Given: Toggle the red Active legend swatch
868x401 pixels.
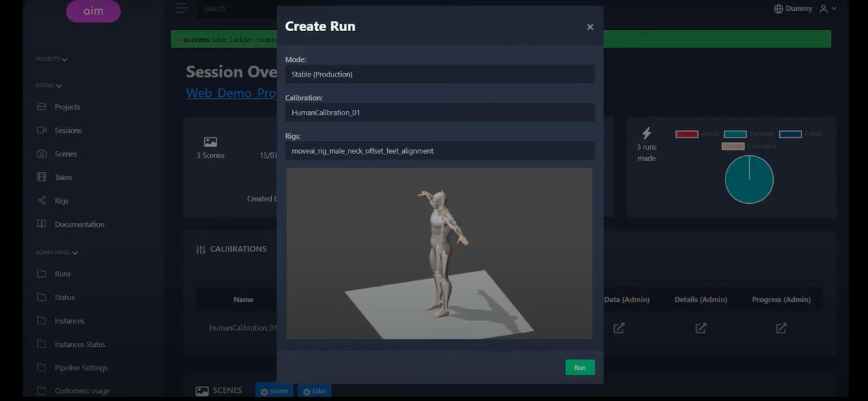Looking at the screenshot, I should coord(687,134).
